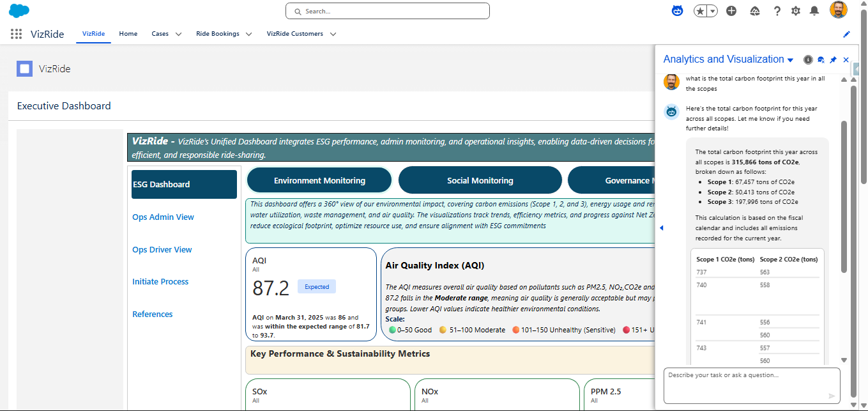Viewport: 868px width, 411px height.
Task: Click the Einstein bot avatar in chat
Action: (x=671, y=112)
